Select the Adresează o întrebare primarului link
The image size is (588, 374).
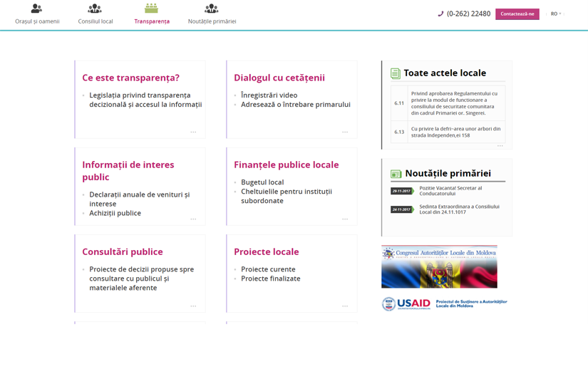pyautogui.click(x=296, y=104)
